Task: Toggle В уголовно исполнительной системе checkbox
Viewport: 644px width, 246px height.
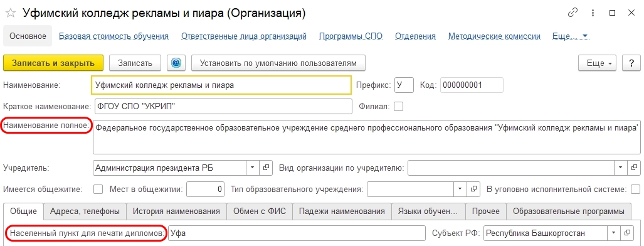Action: [635, 190]
